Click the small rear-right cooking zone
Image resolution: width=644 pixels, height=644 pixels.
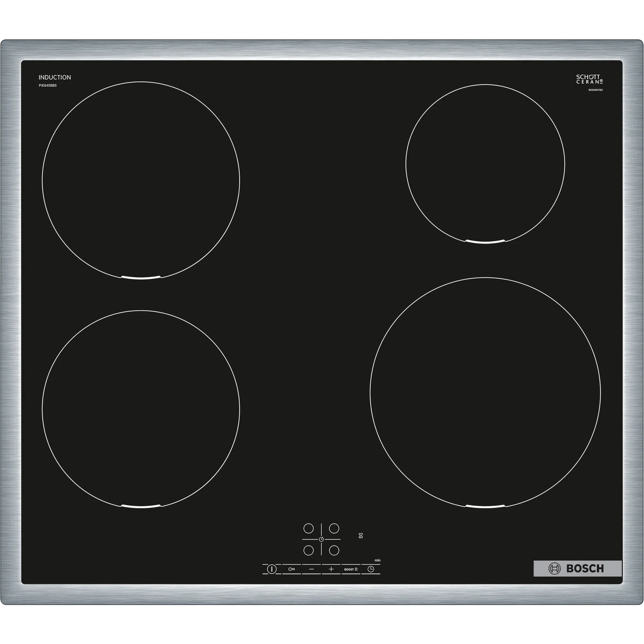coord(485,164)
